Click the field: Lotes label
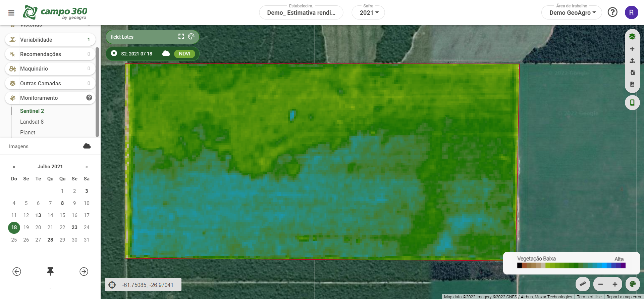The width and height of the screenshot is (644, 299). [x=122, y=37]
